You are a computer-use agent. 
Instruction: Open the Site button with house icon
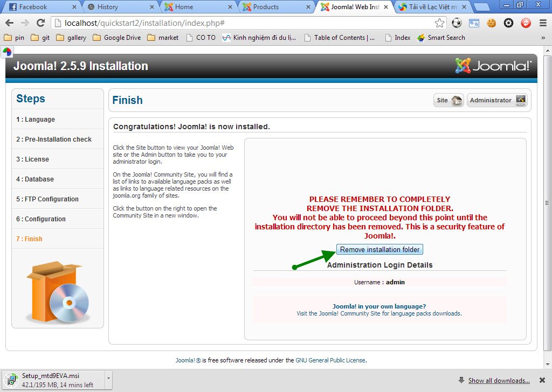pos(448,100)
